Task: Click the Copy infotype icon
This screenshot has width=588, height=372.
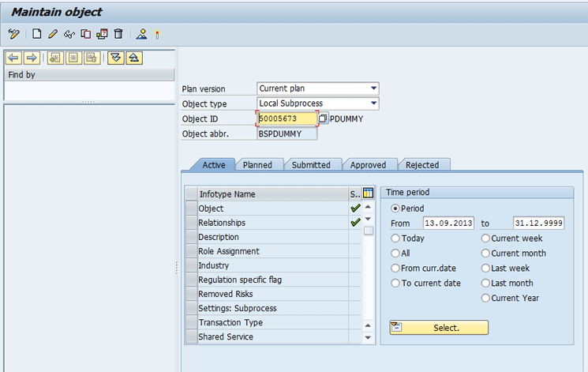Action: (86, 34)
